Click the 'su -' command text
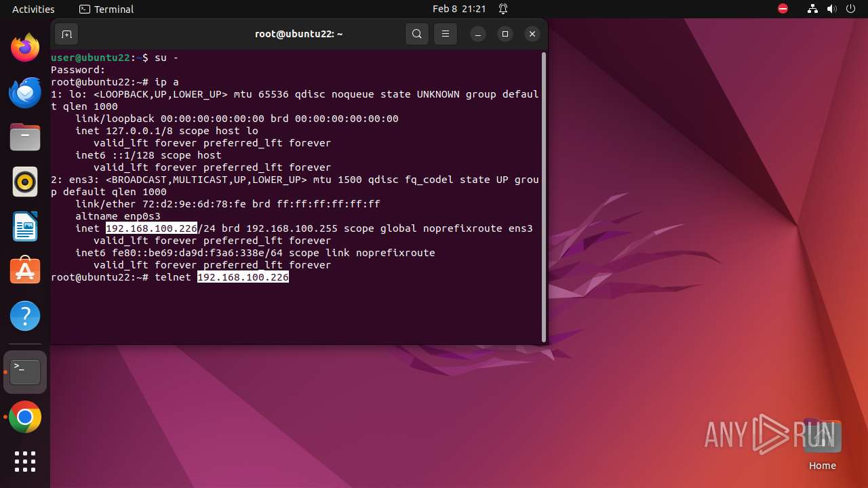The image size is (868, 488). pyautogui.click(x=167, y=58)
